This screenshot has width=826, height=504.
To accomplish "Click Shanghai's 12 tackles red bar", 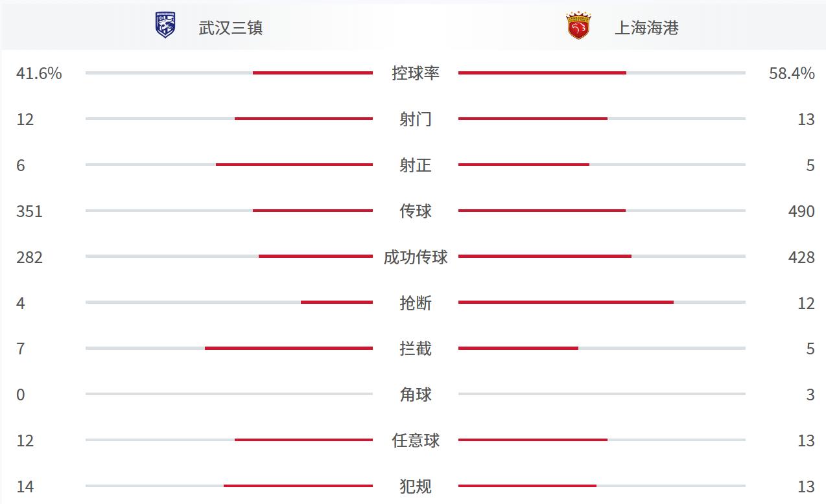I will click(566, 303).
